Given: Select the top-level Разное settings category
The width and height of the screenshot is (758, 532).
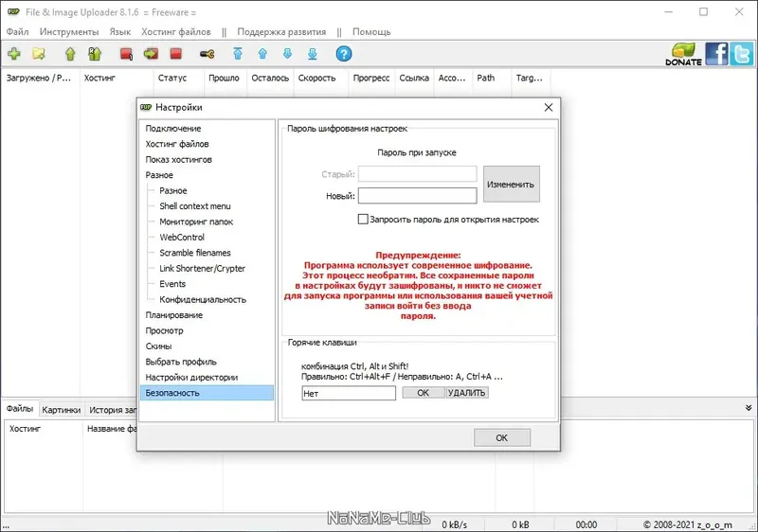Looking at the screenshot, I should (159, 175).
